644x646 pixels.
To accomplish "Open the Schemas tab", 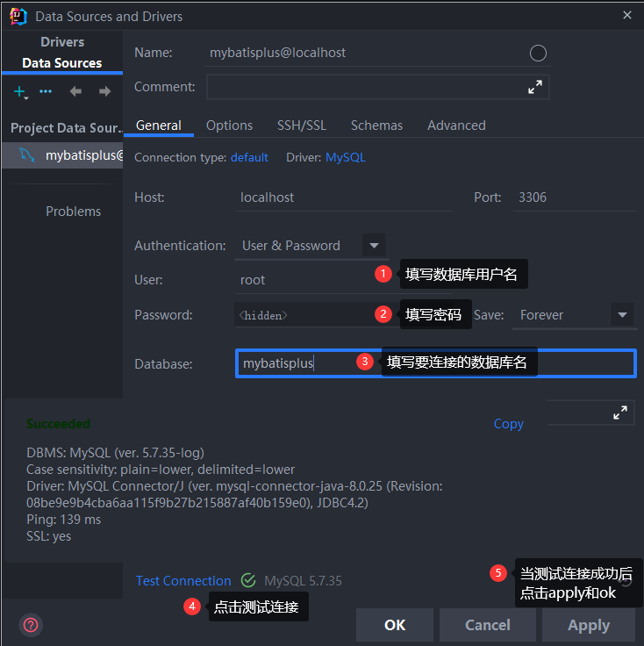I will coord(376,126).
